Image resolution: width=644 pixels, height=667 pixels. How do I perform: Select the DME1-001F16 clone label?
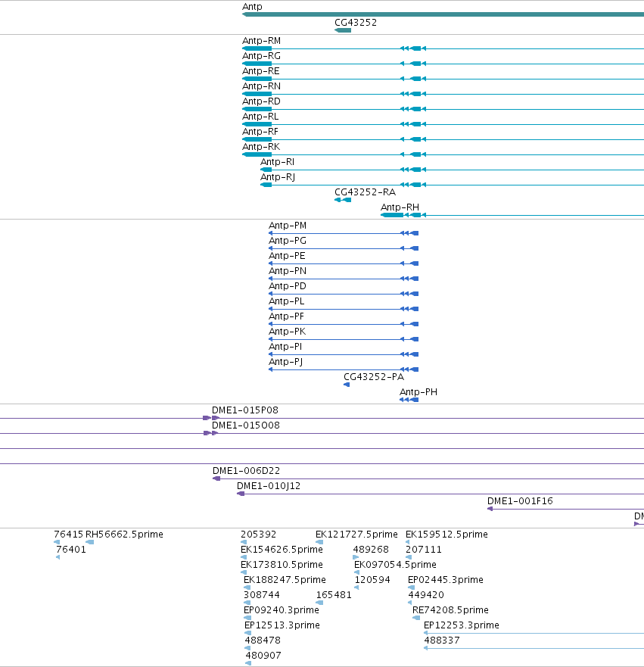[521, 501]
